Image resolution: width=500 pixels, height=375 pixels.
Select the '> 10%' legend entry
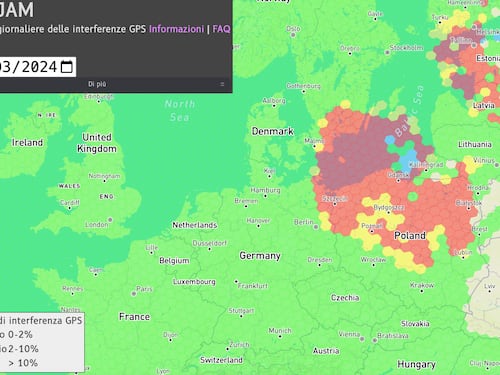(x=23, y=363)
